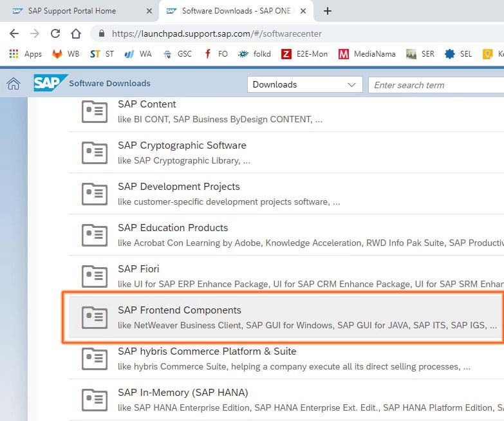Click the SAP logo
Image resolution: width=504 pixels, height=421 pixels.
[x=50, y=83]
